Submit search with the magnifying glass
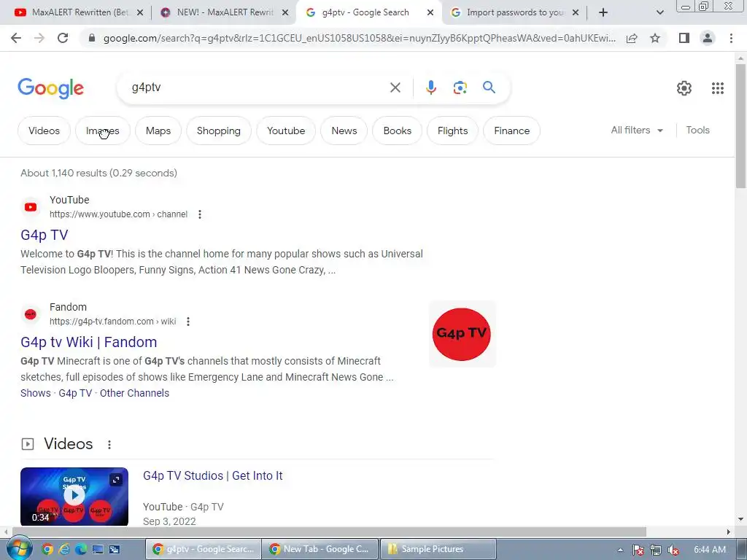Screen dimensions: 747x560 (x=489, y=87)
